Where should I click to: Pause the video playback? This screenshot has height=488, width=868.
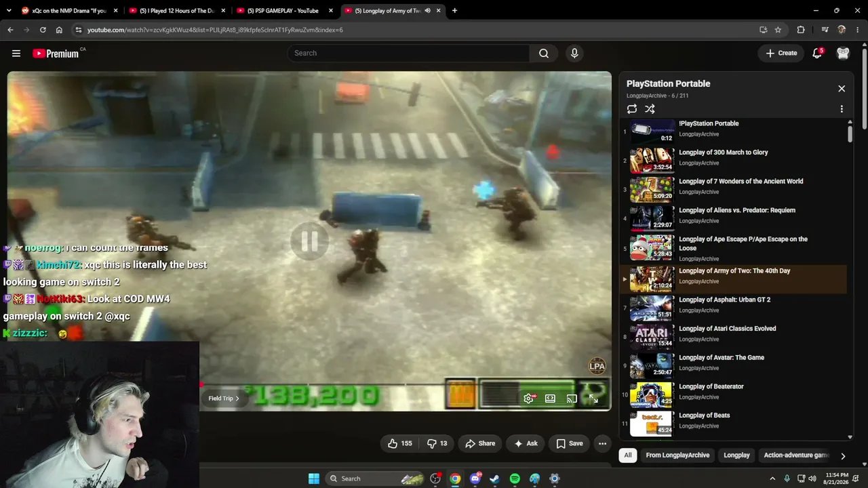click(309, 241)
